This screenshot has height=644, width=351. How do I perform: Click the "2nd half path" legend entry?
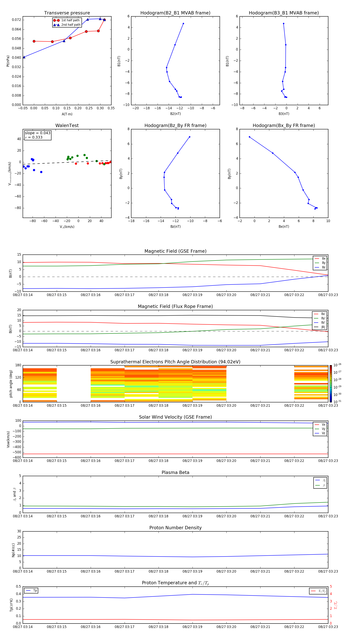[67, 25]
